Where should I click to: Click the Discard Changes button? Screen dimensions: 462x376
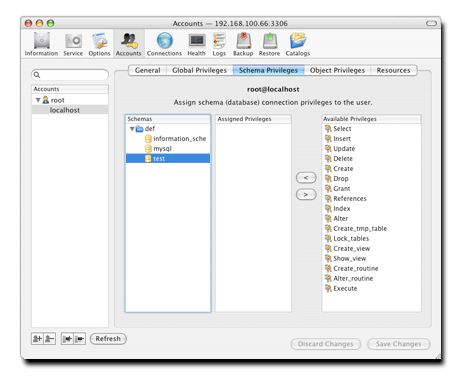[x=326, y=344]
